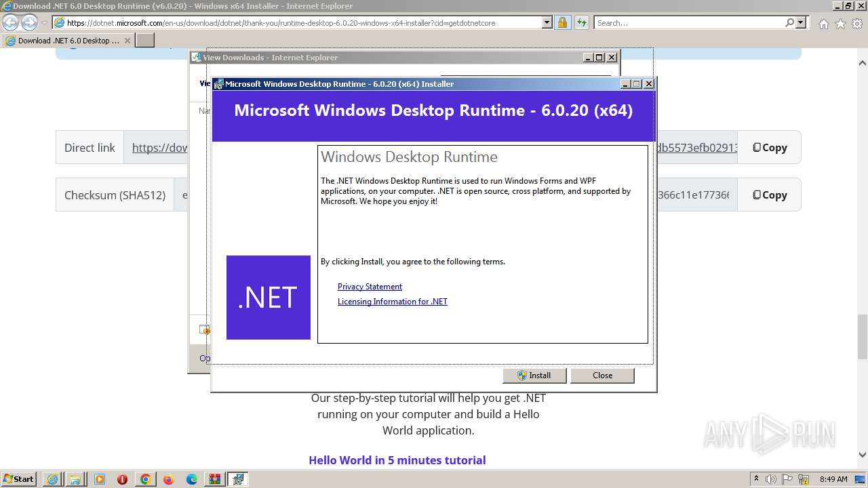Open the Windows Start menu
The width and height of the screenshot is (868, 488).
tap(19, 479)
